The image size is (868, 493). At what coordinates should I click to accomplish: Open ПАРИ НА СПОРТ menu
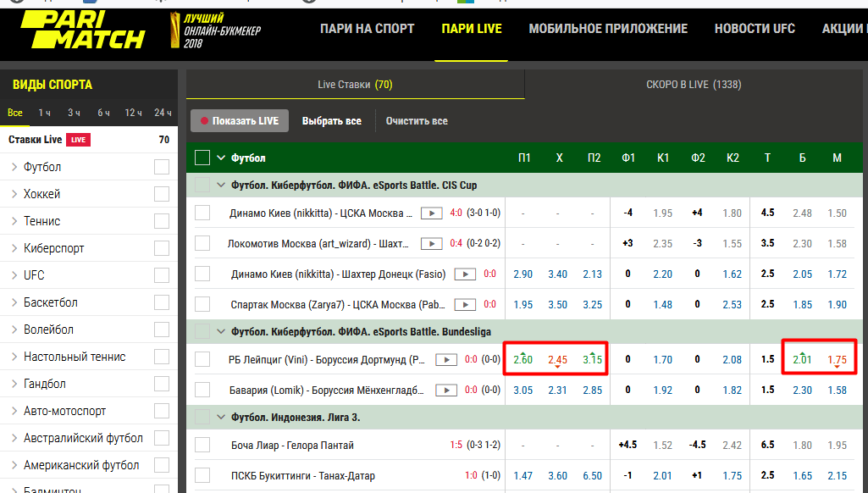tap(367, 29)
